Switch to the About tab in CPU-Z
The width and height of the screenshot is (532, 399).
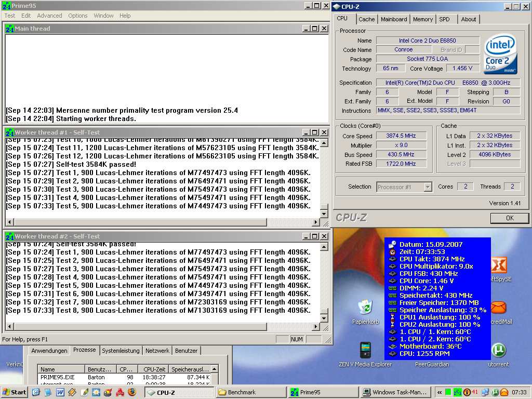(468, 19)
